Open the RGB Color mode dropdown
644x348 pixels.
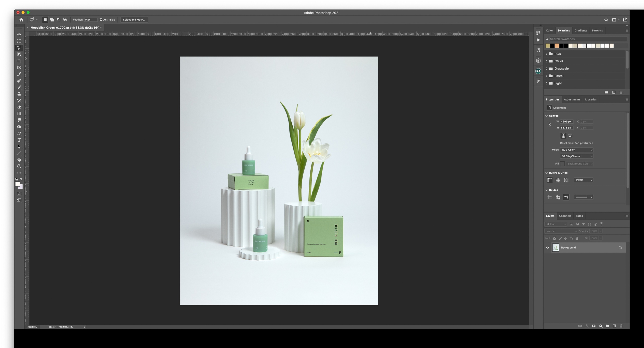pos(577,150)
